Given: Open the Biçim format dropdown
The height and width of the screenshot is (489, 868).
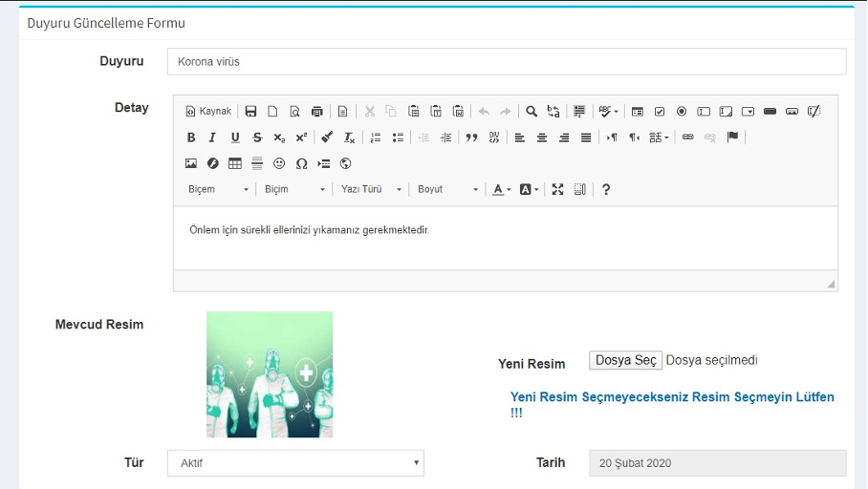Looking at the screenshot, I should [x=294, y=189].
